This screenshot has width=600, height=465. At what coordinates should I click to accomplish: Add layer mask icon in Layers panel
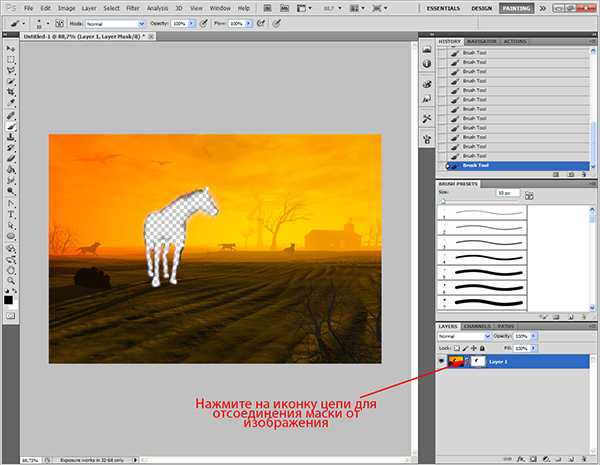(533, 459)
